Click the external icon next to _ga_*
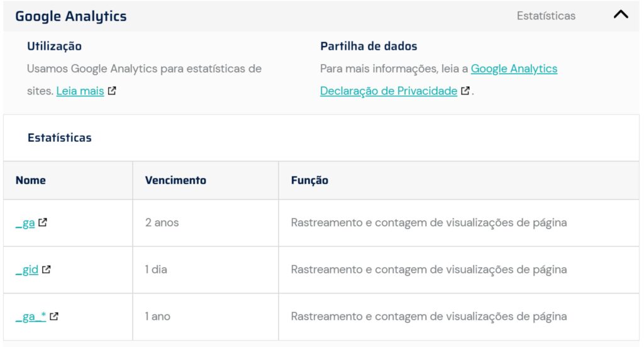Screen dimensions: 644x347 point(54,316)
